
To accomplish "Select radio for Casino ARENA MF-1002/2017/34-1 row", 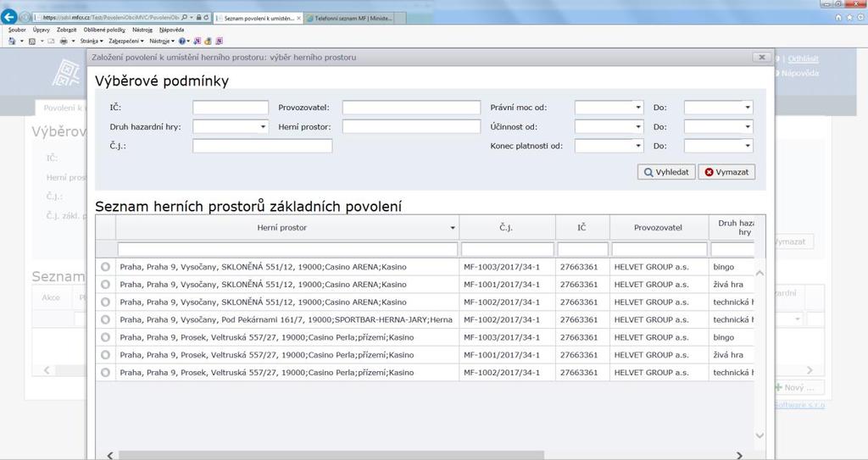I will [x=105, y=302].
